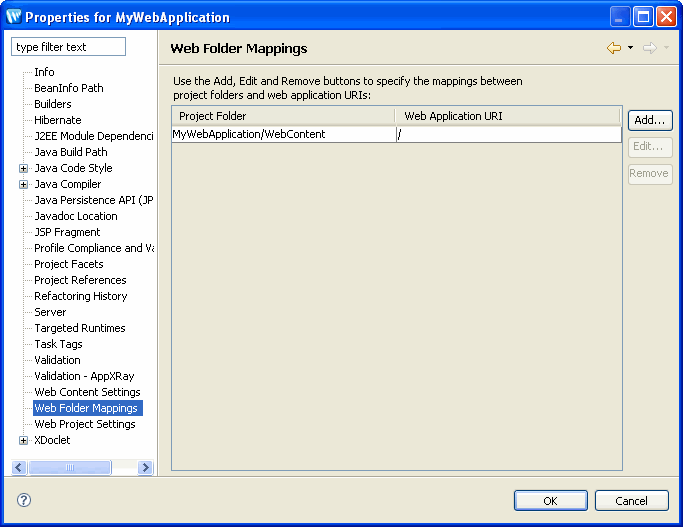Open Web Content Settings page
This screenshot has width=683, height=527.
coord(88,392)
